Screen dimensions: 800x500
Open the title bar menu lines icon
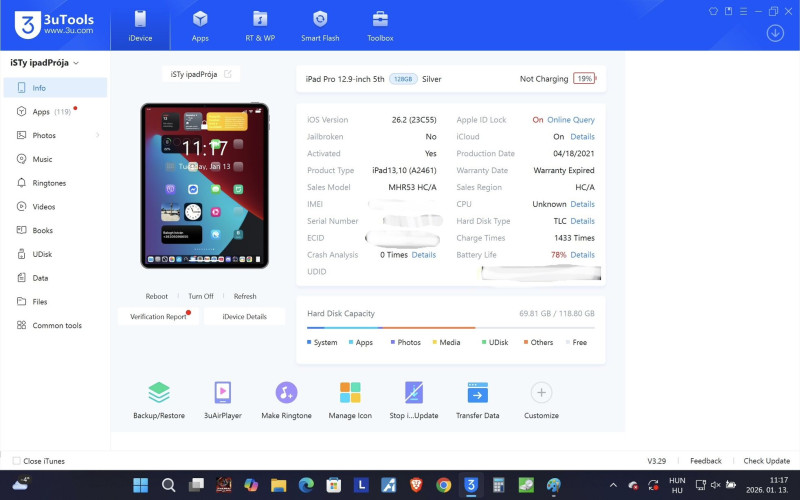tap(743, 11)
